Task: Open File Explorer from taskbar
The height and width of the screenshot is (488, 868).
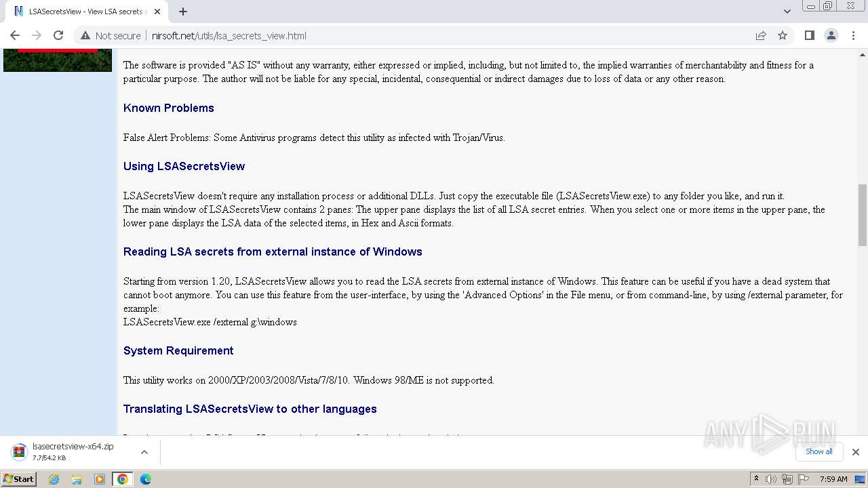Action: coord(77,479)
